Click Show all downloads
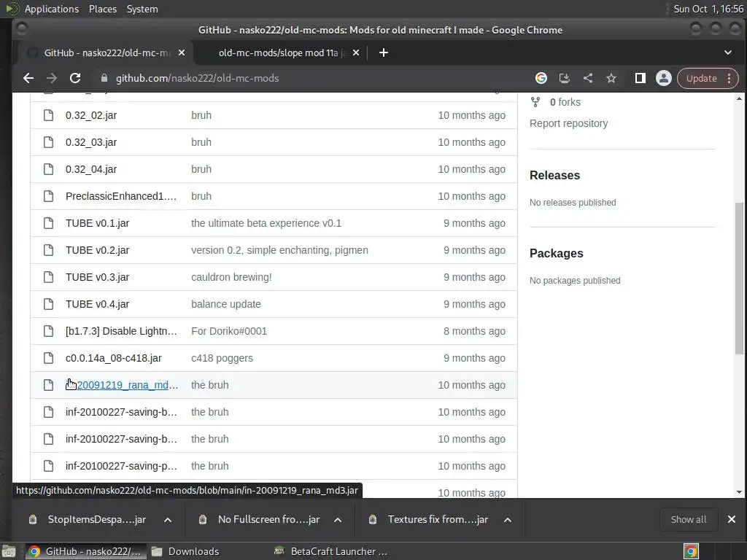 689,519
